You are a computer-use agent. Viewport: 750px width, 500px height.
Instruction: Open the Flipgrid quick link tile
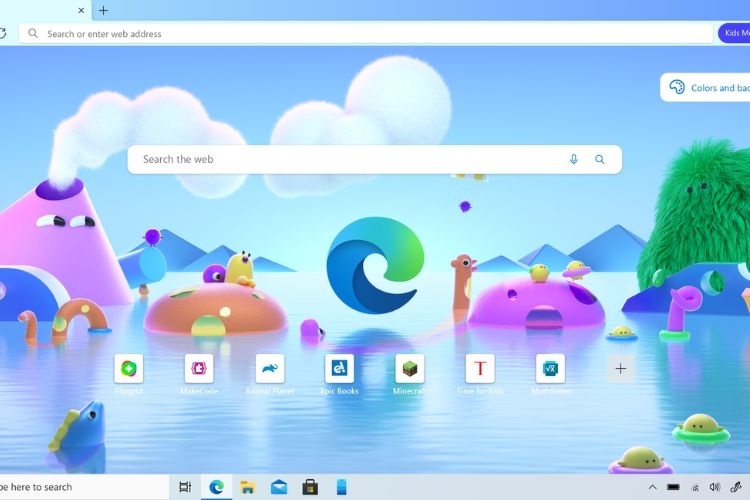[129, 368]
